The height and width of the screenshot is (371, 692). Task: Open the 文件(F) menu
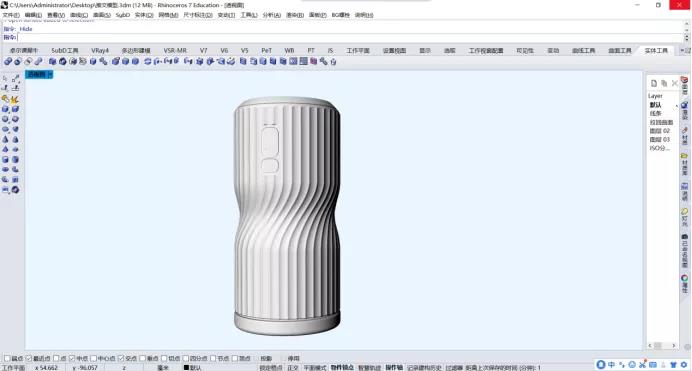[11, 15]
